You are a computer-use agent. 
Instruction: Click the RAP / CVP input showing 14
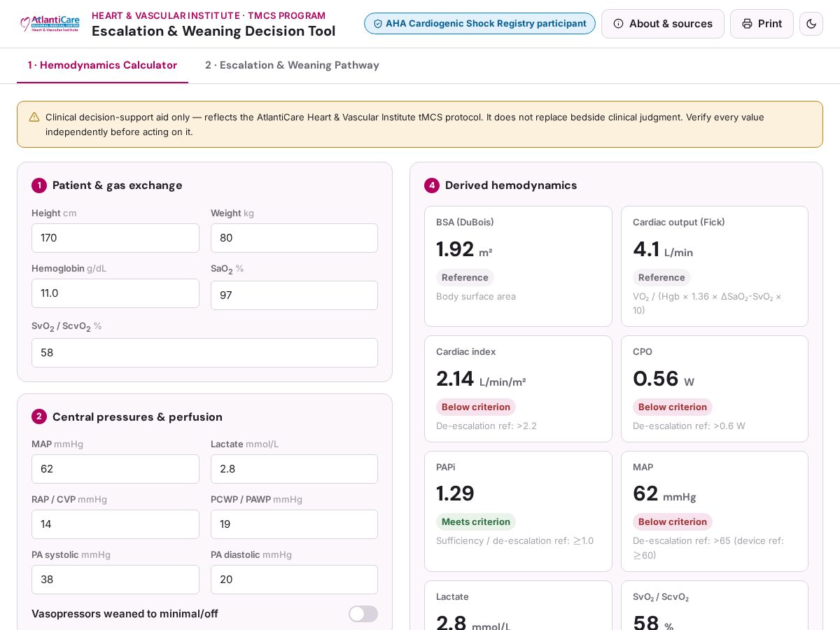click(x=115, y=524)
